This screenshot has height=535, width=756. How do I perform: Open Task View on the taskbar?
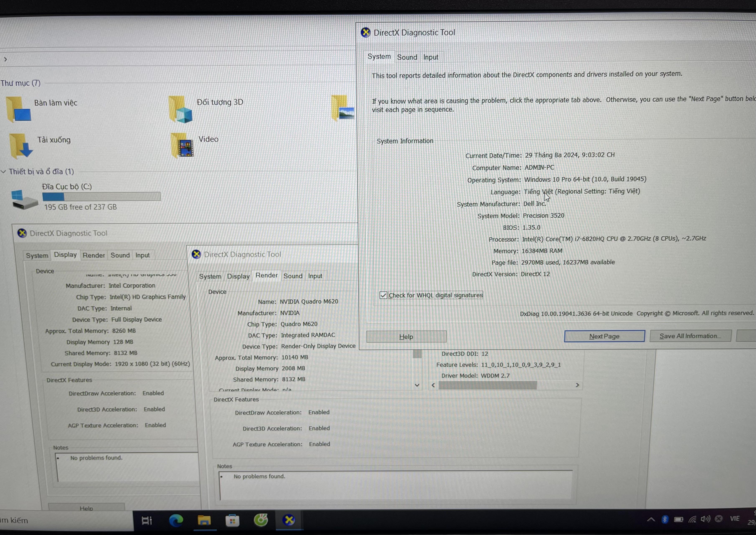[x=147, y=521]
